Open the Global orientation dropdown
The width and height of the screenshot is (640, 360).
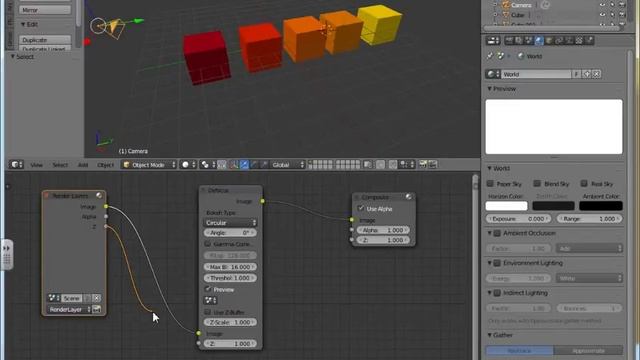(x=288, y=164)
